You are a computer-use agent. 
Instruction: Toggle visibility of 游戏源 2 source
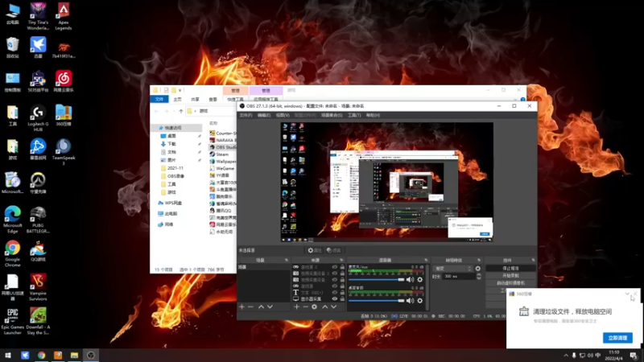point(335,267)
